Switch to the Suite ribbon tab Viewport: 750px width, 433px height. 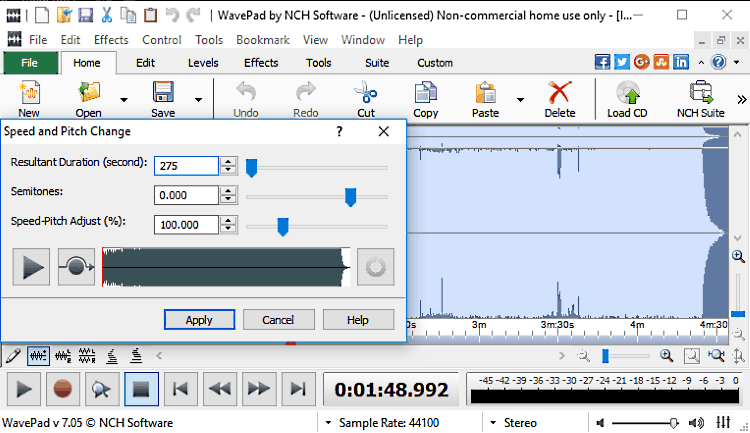click(x=377, y=63)
